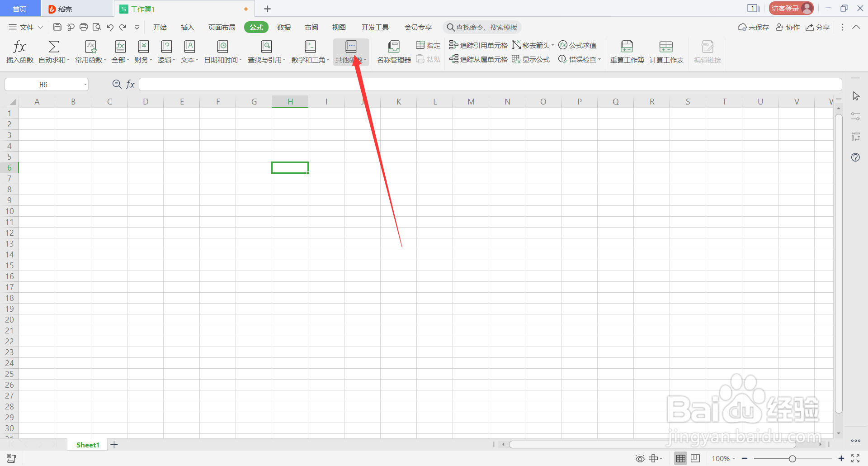
Task: Click the zoom out minus button
Action: [745, 459]
